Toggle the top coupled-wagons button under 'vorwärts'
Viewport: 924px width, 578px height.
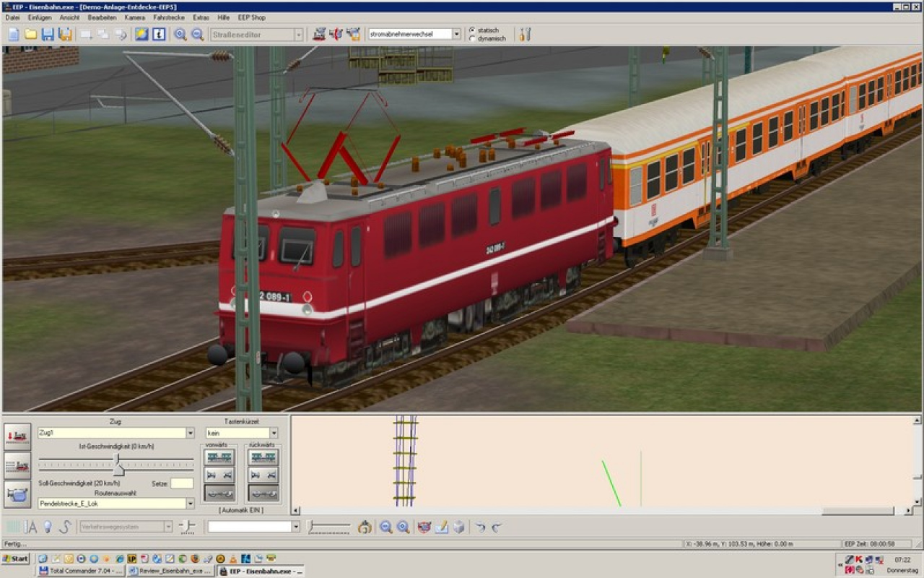[x=219, y=457]
